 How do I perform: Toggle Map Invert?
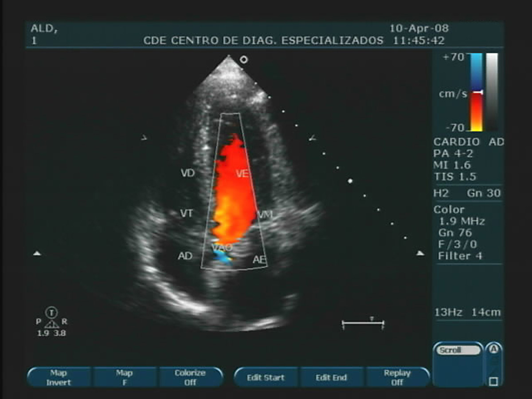59,377
